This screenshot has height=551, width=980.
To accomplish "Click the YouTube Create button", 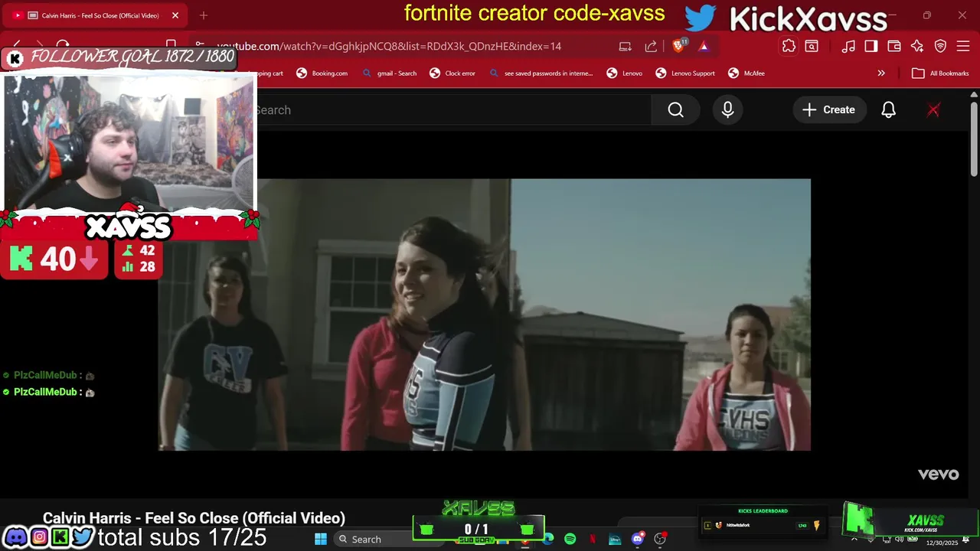I will [x=829, y=110].
